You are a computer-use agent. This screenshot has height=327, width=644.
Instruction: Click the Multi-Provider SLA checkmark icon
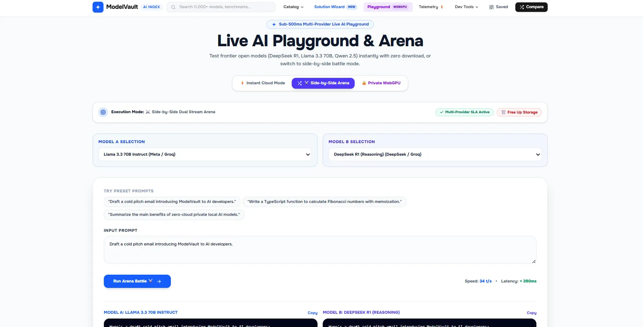(x=441, y=112)
